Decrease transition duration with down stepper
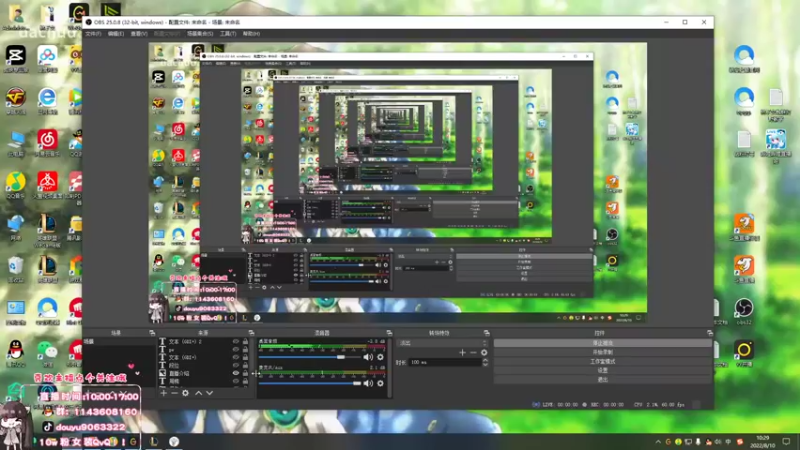The height and width of the screenshot is (450, 800). pos(485,364)
